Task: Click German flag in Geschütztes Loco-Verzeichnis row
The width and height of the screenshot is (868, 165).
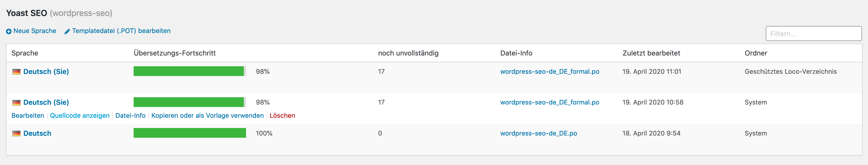Action: (x=16, y=72)
